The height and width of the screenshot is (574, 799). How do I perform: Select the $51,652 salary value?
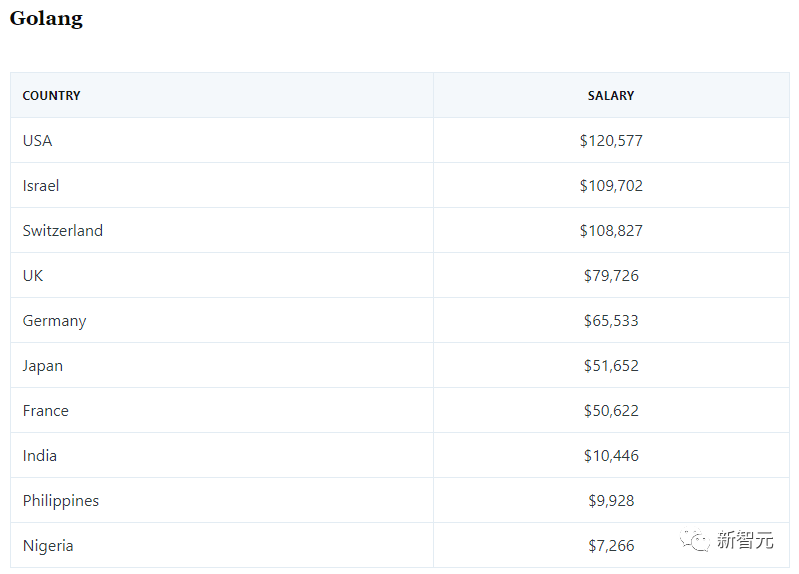(611, 366)
